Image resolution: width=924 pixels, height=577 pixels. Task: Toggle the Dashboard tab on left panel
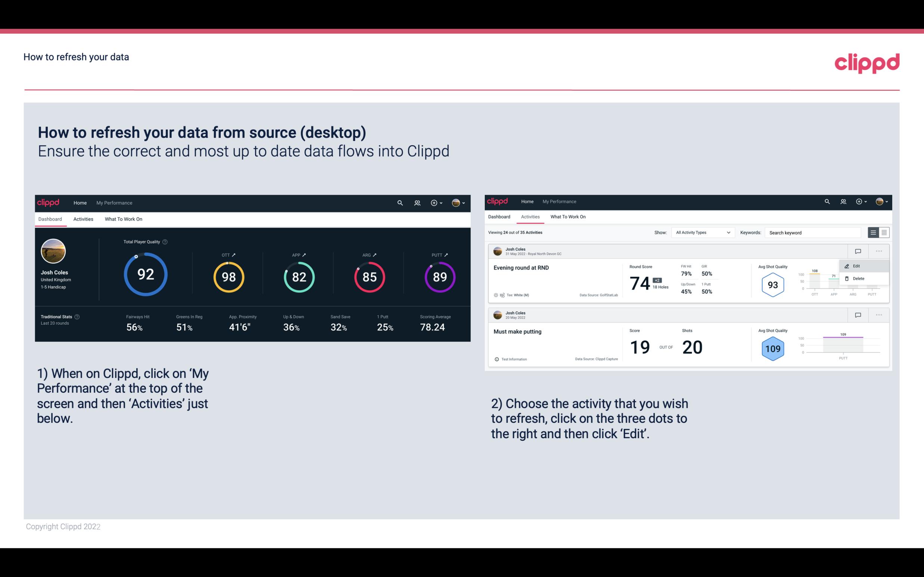tap(50, 219)
